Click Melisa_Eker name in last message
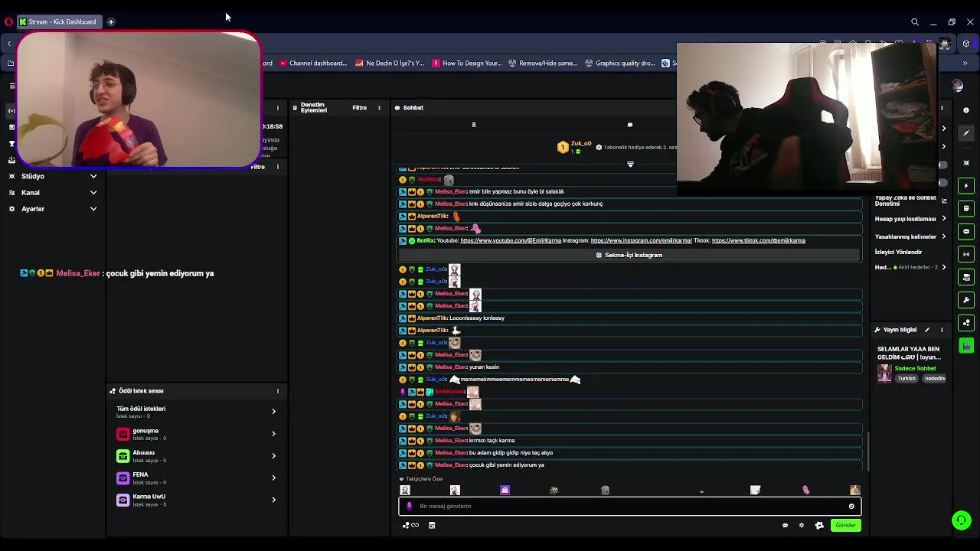The height and width of the screenshot is (551, 980). [x=451, y=465]
